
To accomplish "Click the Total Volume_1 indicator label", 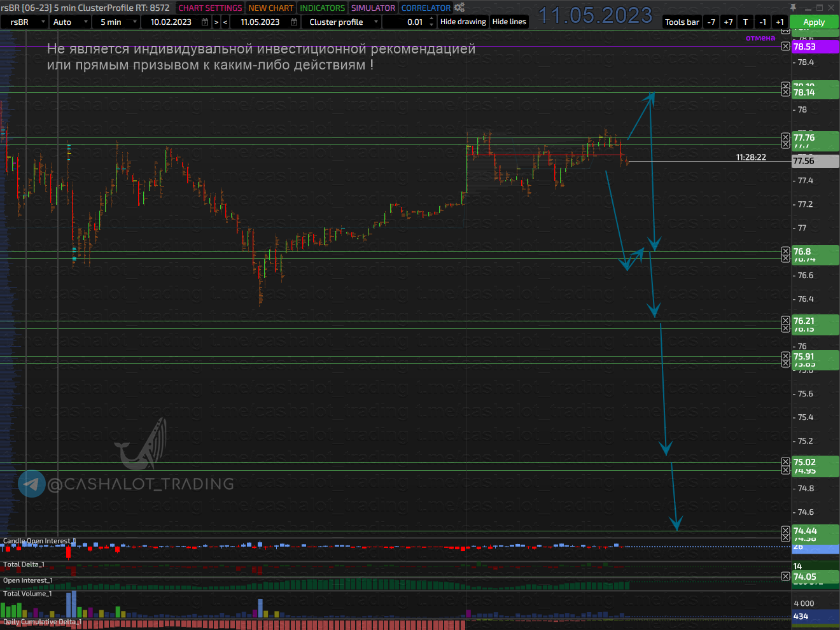I will pos(27,594).
